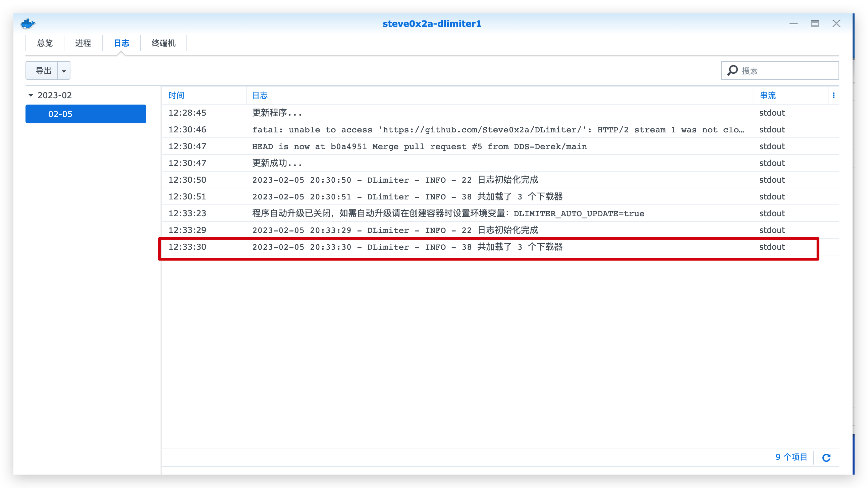Maximize the container window

pyautogui.click(x=815, y=23)
